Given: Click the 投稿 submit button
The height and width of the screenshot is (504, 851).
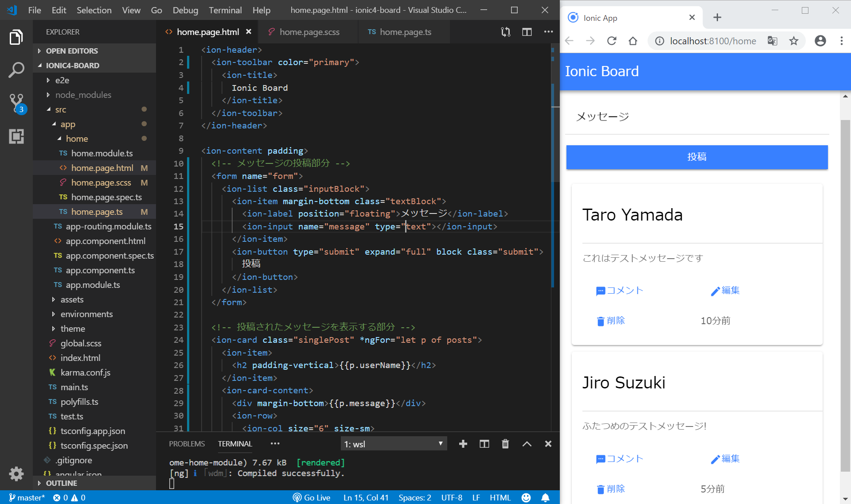Looking at the screenshot, I should click(x=697, y=157).
